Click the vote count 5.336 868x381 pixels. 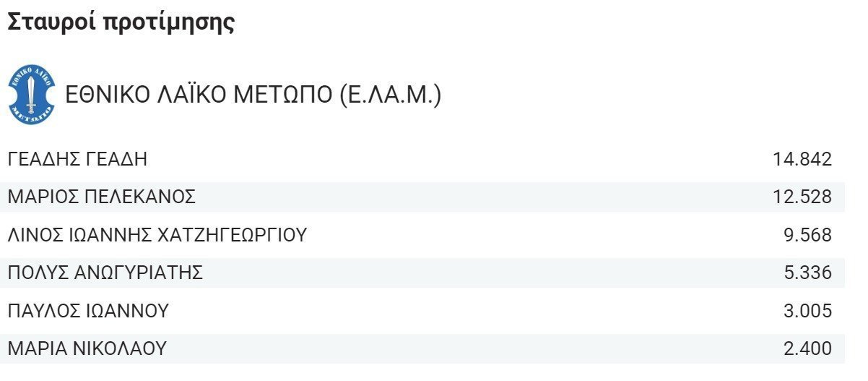[x=807, y=273]
